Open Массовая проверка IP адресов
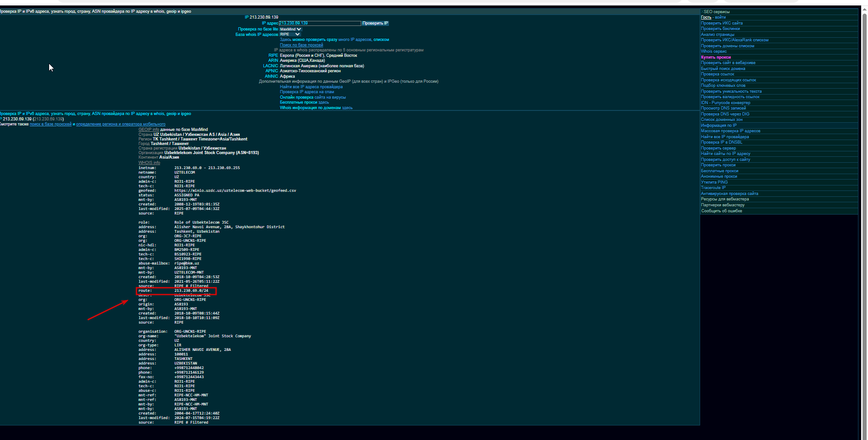This screenshot has width=868, height=440. click(731, 131)
